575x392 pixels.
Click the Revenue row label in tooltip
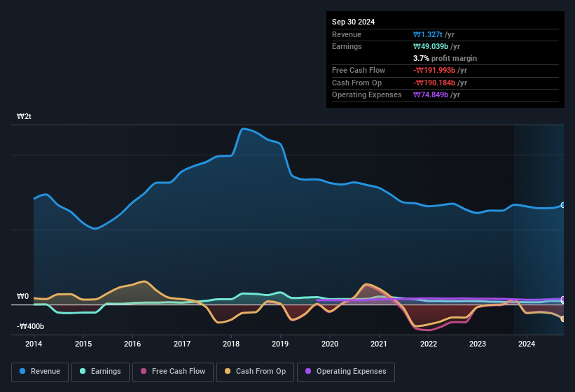347,34
